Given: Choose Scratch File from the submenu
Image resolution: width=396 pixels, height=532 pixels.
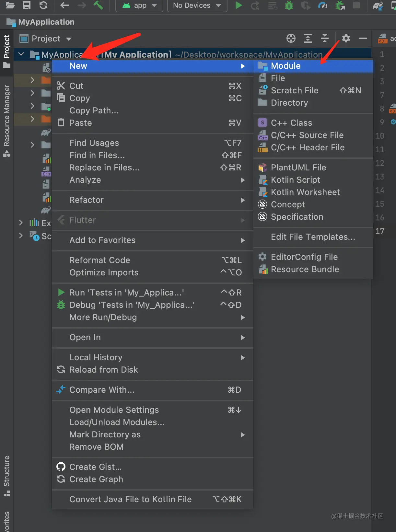Looking at the screenshot, I should pos(313,90).
